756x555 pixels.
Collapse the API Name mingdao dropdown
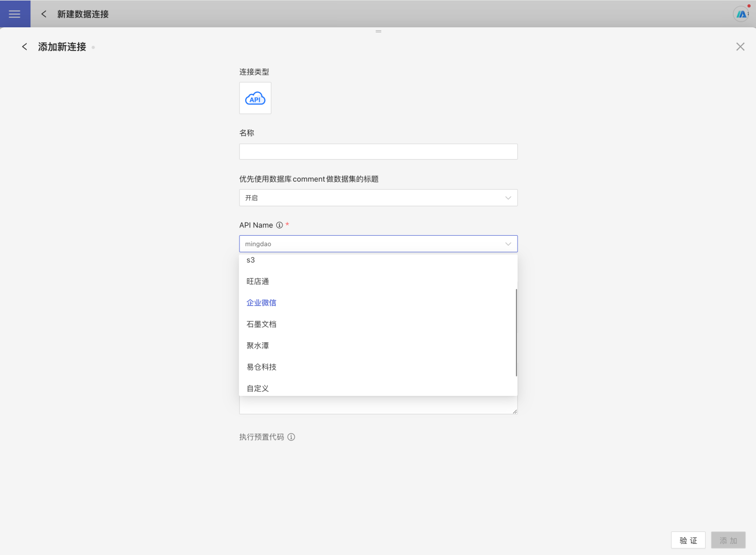tap(508, 244)
